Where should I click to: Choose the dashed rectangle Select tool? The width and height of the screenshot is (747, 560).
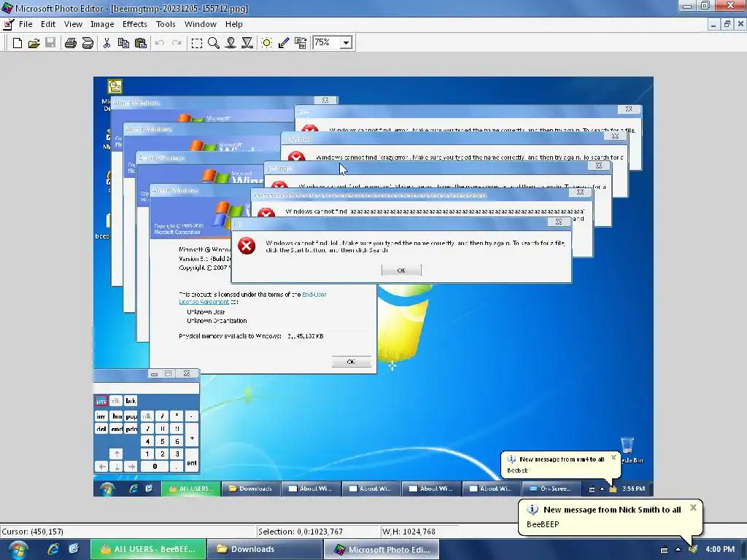[x=197, y=43]
